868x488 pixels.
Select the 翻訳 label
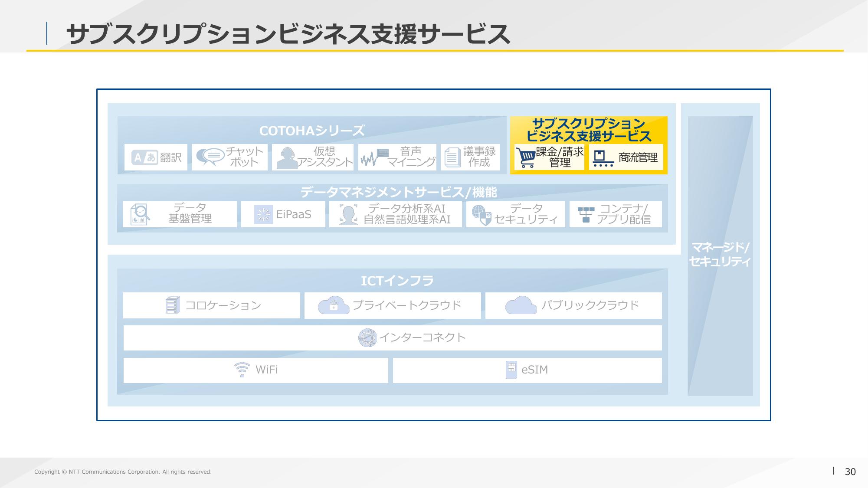[x=171, y=157]
